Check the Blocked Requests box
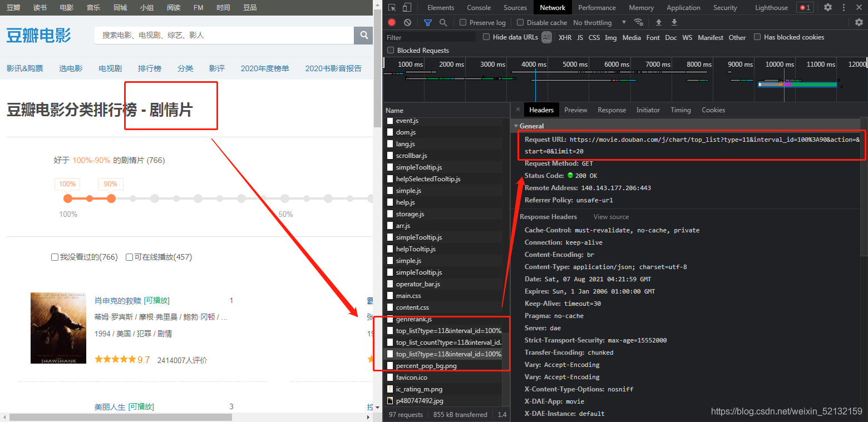 pyautogui.click(x=390, y=50)
